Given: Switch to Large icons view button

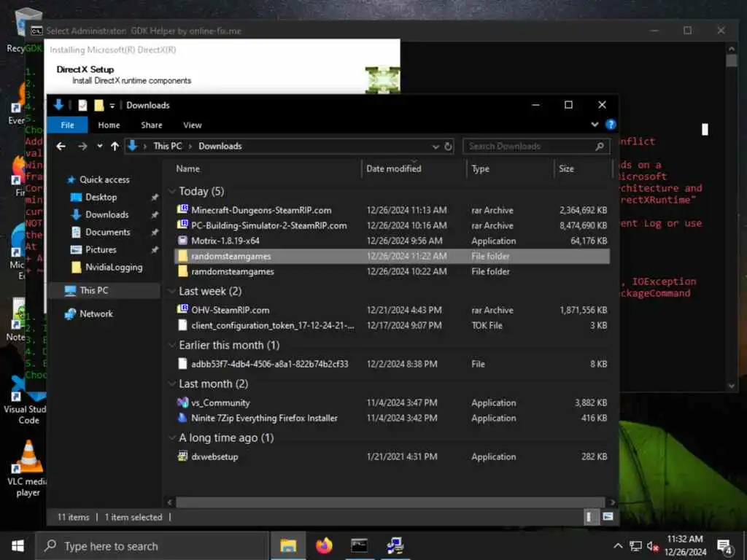Looking at the screenshot, I should 608,517.
